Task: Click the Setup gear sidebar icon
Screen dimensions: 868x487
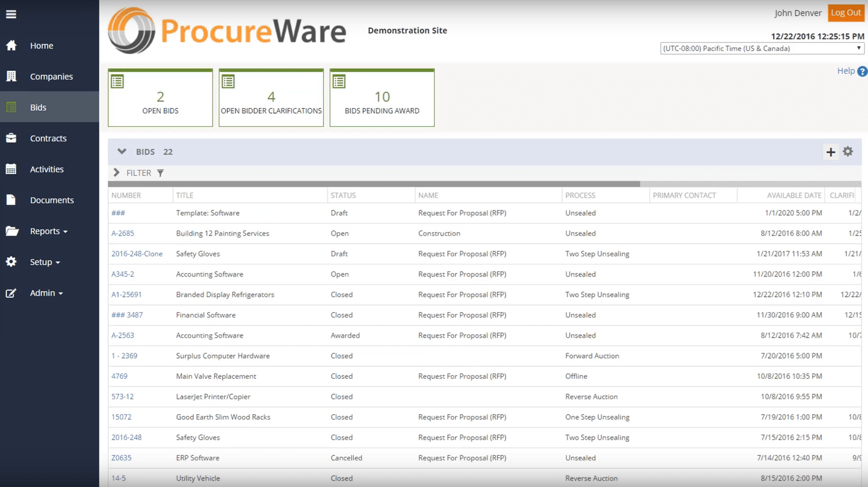Action: (11, 261)
